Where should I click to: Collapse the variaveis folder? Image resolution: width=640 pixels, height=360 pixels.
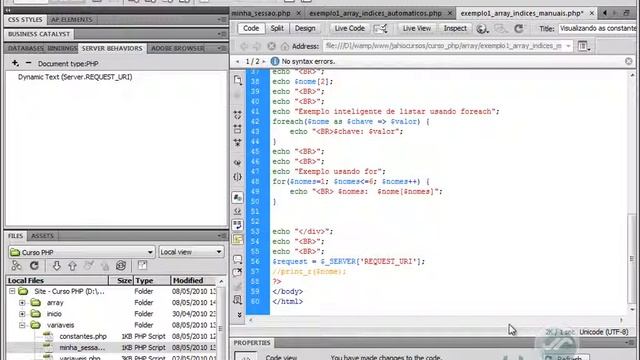(x=22, y=325)
